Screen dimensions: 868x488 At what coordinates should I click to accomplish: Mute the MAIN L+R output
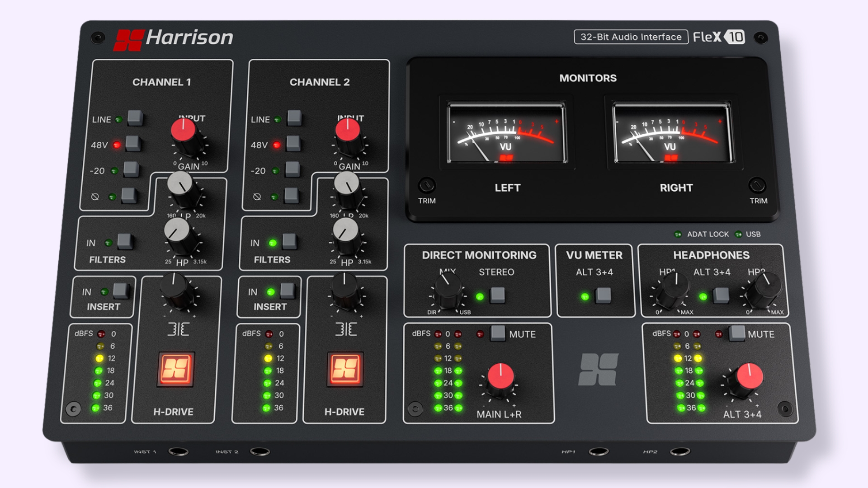[498, 333]
